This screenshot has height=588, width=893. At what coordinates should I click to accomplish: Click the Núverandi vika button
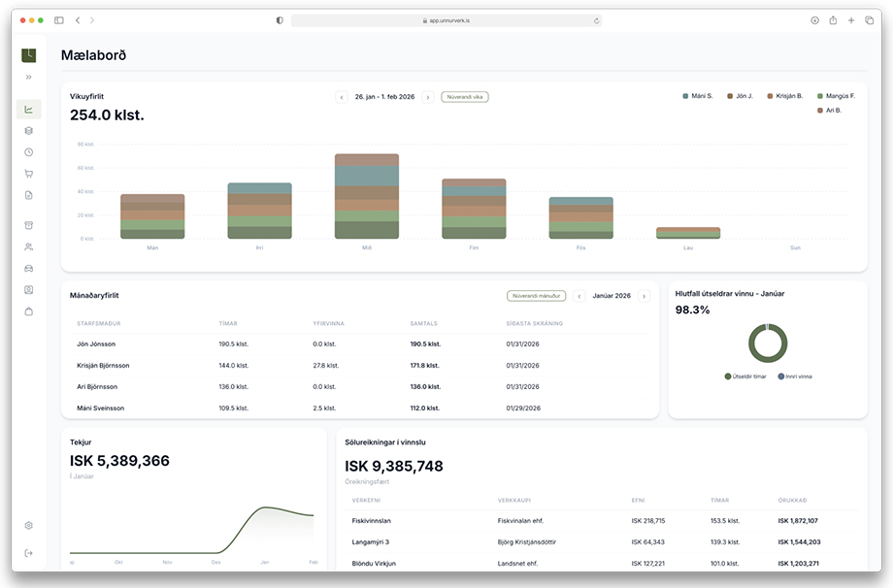coord(464,97)
